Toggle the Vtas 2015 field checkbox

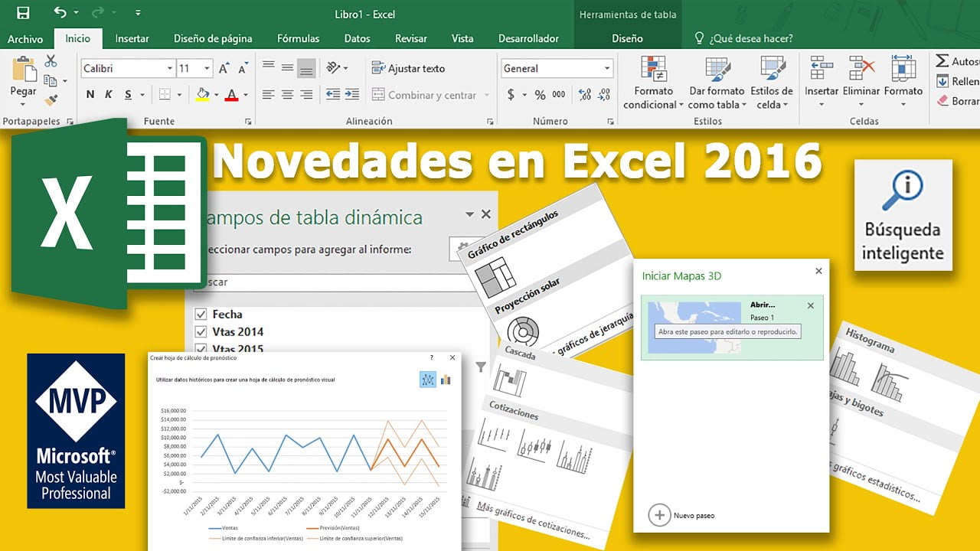click(x=201, y=348)
